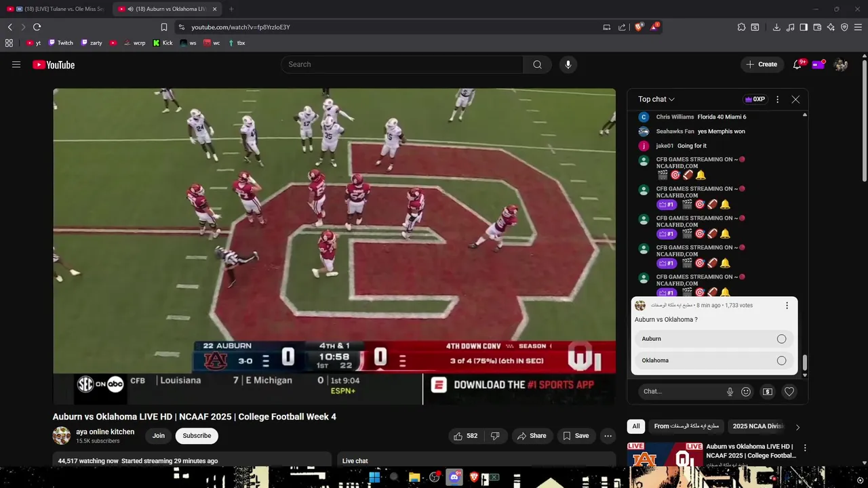Go to the YouTube home logo
868x488 pixels.
[54, 64]
